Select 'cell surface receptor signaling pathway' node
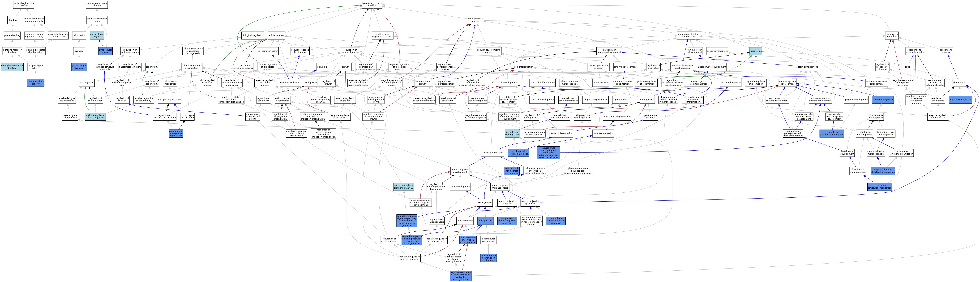Image resolution: width=980 pixels, height=282 pixels. [x=320, y=99]
